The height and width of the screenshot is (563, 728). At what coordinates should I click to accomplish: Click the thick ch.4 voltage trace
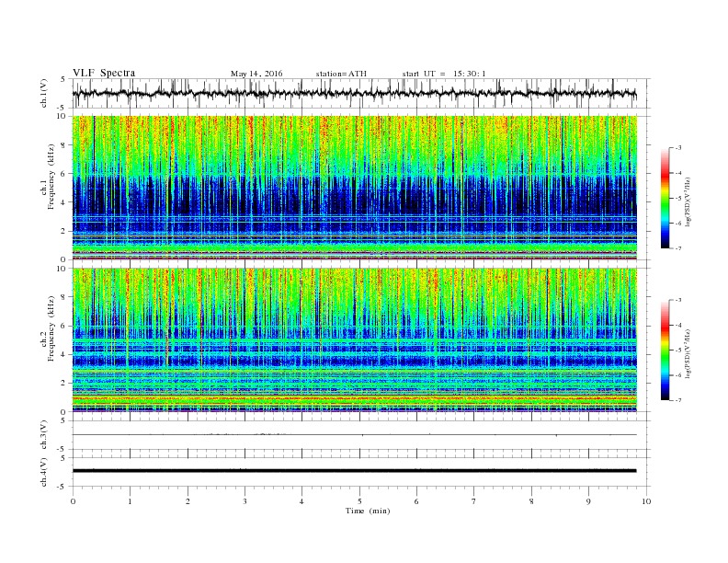click(x=354, y=471)
